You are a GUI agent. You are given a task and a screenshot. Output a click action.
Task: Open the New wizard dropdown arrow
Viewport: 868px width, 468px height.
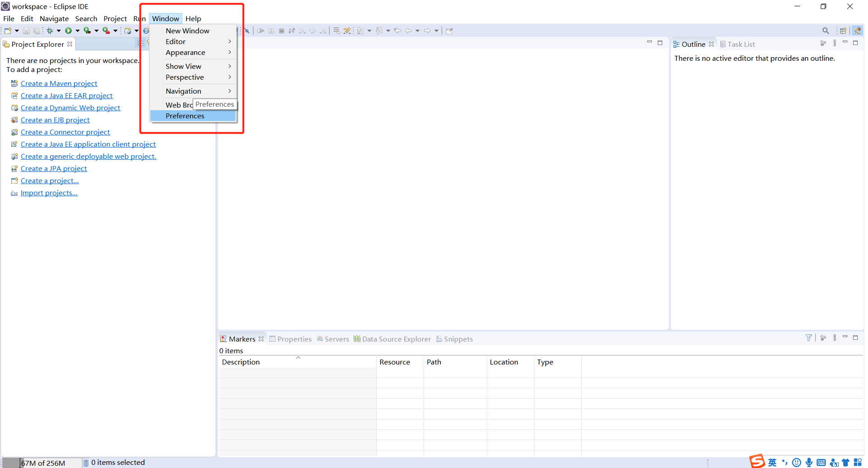(17, 31)
